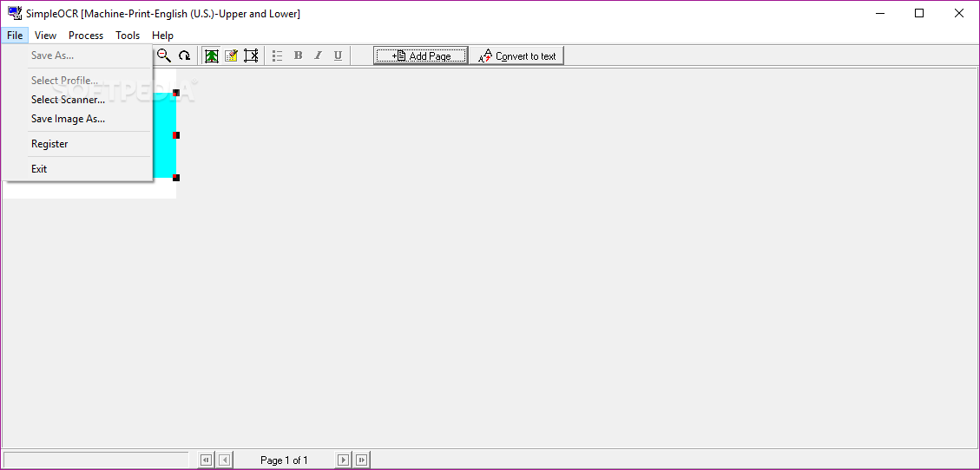
Task: Click the Add Page button
Action: click(x=421, y=55)
